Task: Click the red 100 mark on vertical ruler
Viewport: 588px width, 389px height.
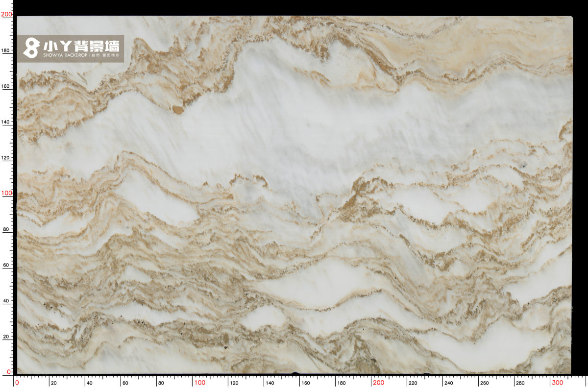Action: (6, 193)
